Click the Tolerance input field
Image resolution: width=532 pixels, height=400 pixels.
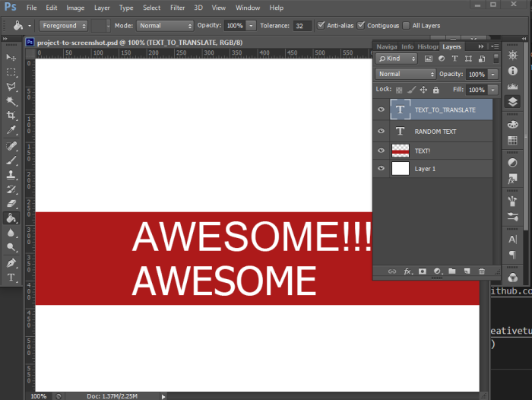pyautogui.click(x=302, y=26)
